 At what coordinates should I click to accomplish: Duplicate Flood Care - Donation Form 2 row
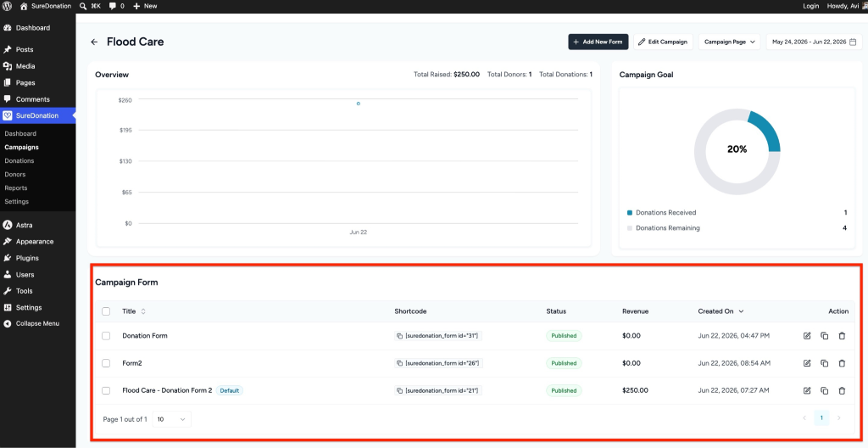(x=824, y=391)
